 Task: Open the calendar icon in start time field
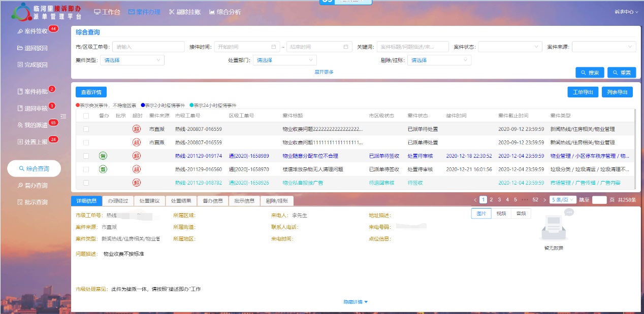pos(274,47)
